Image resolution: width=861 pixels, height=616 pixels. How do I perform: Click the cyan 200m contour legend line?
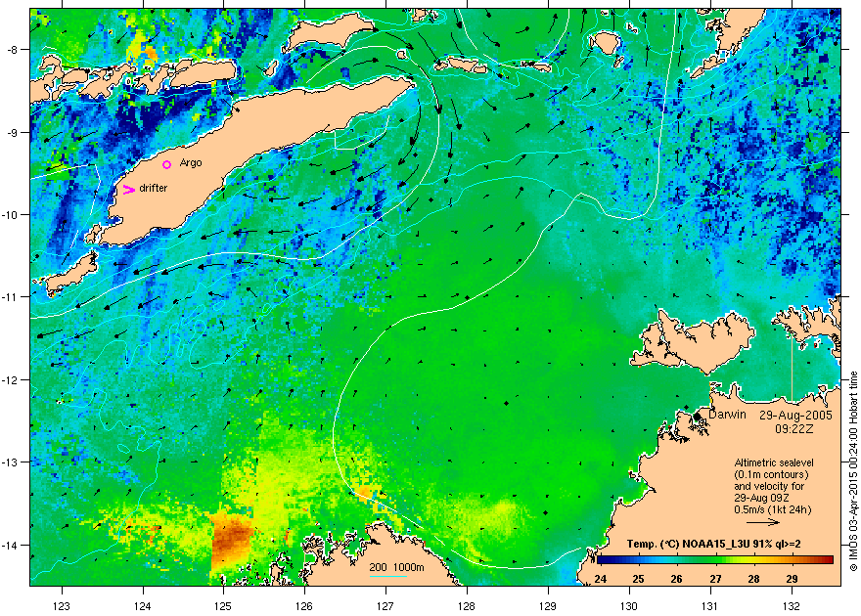click(388, 576)
